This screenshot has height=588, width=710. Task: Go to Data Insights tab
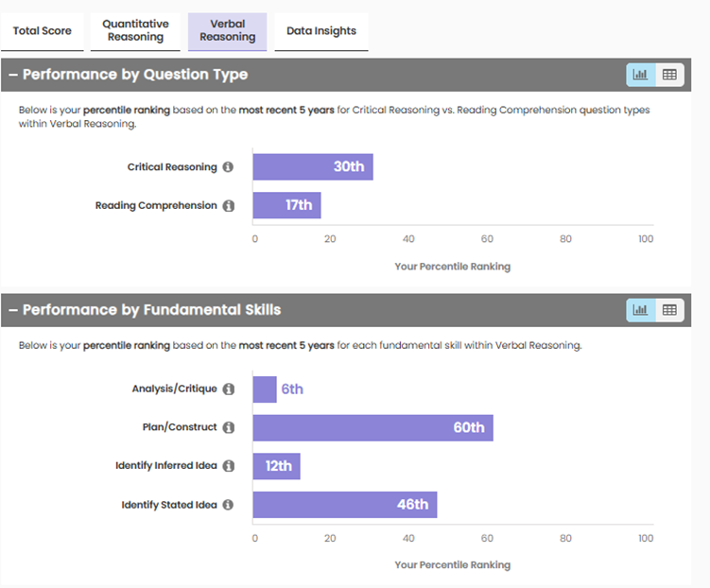coord(321,31)
